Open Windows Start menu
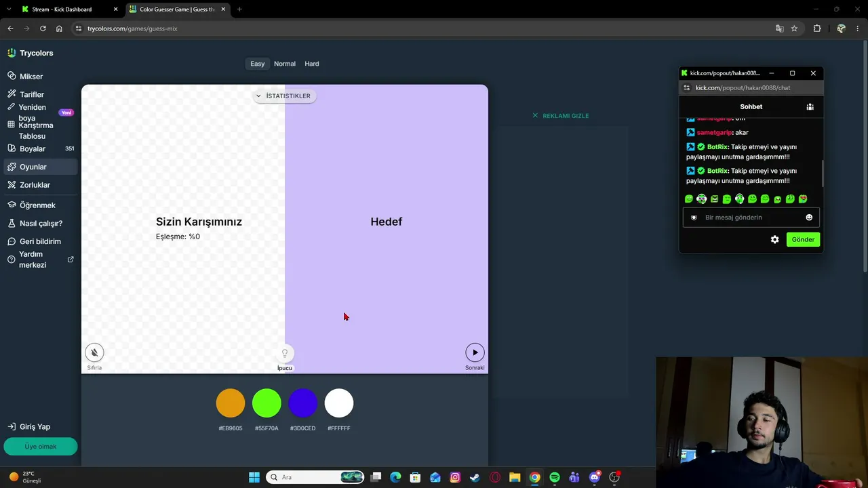 coord(254,477)
